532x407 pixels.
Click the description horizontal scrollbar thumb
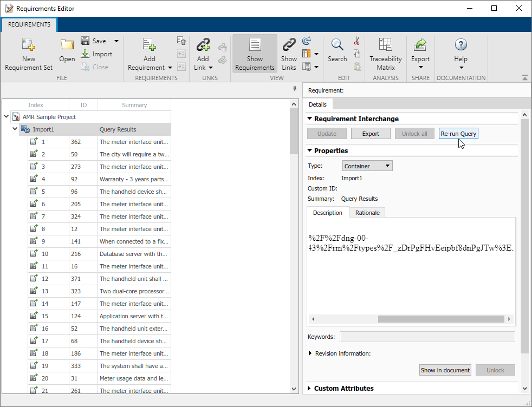[441, 319]
